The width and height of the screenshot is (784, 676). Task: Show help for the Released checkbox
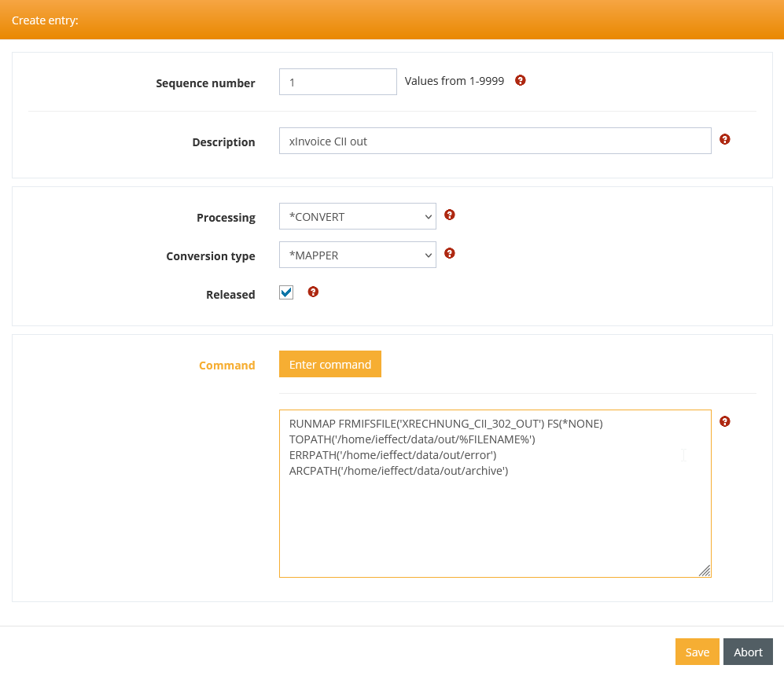pos(313,292)
